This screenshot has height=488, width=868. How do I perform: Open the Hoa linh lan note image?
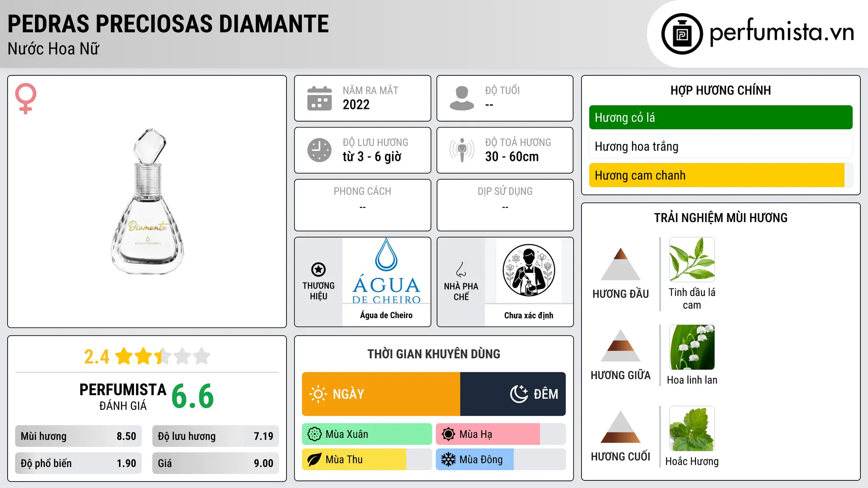(x=692, y=347)
